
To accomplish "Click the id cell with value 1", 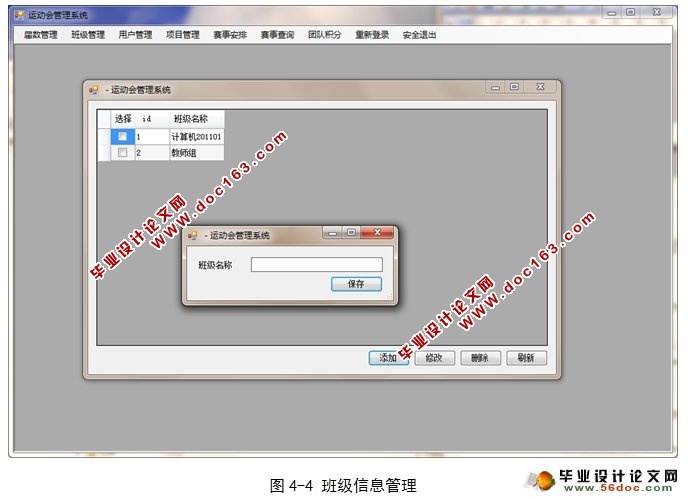I will 152,136.
